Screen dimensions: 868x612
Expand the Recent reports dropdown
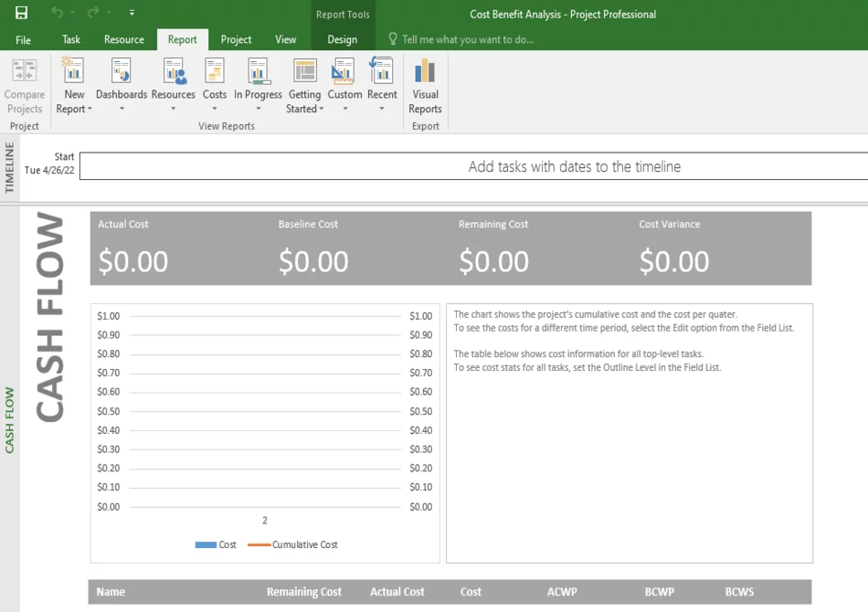[382, 109]
